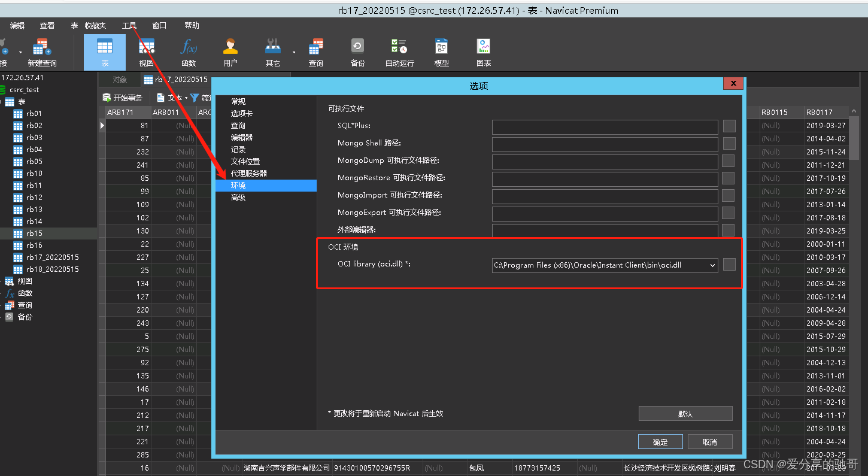Collapse the 表 node in the tree
The height and width of the screenshot is (476, 868).
tap(1, 102)
